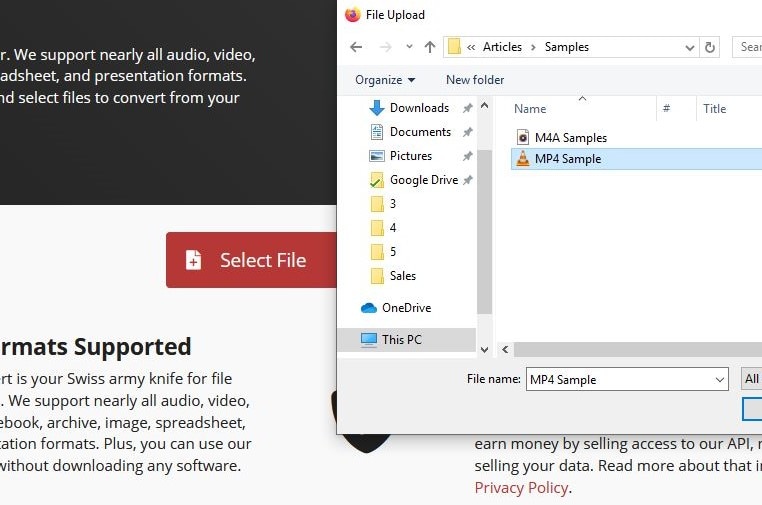Open the recent locations dropdown chevron
Viewport: 762px width, 505px height.
tap(409, 47)
